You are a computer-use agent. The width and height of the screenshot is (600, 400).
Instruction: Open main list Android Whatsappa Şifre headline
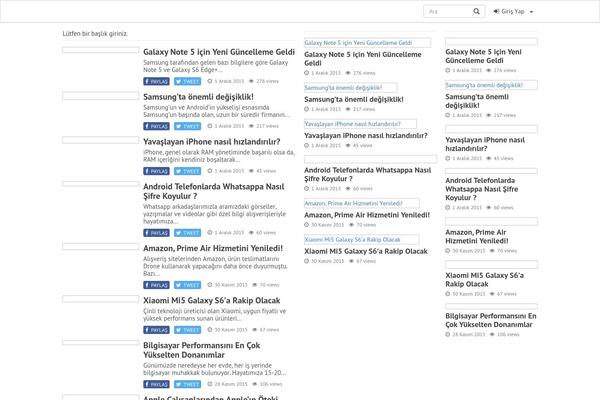pyautogui.click(x=214, y=191)
